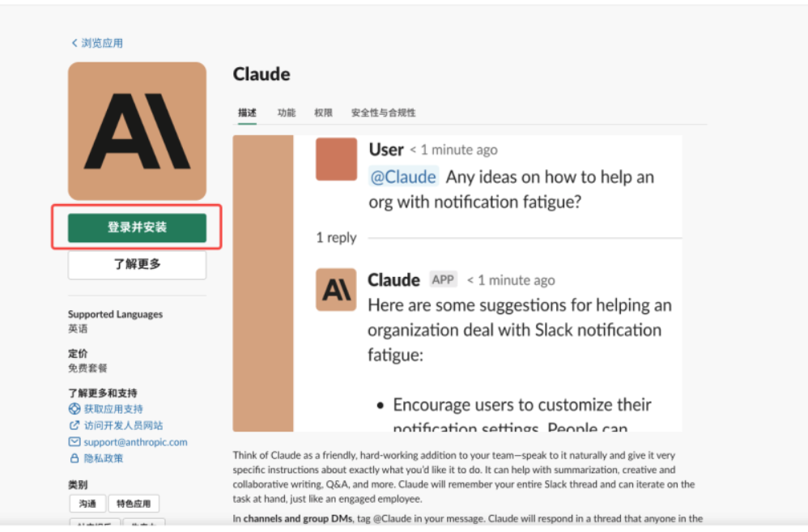Click the "定价" heading

pos(78,354)
